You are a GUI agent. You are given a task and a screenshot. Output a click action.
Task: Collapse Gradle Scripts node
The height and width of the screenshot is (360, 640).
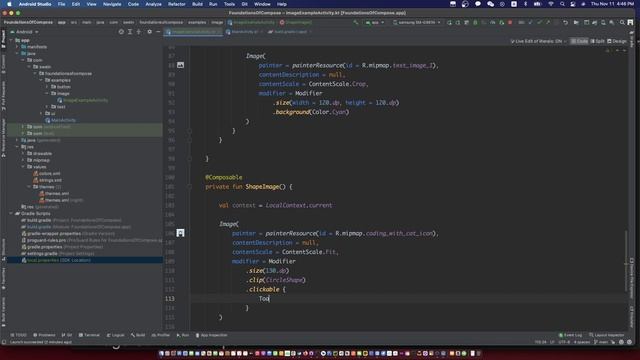[x=11, y=213]
